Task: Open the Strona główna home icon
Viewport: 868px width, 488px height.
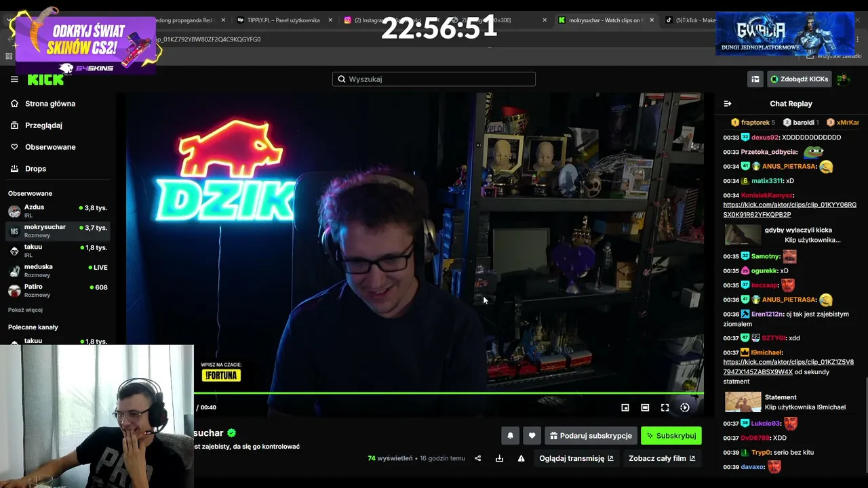Action: [x=14, y=104]
